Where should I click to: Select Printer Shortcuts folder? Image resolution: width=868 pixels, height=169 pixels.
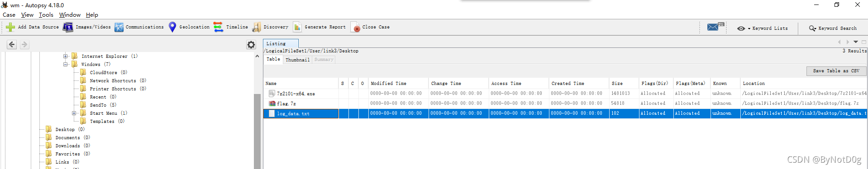pos(118,89)
